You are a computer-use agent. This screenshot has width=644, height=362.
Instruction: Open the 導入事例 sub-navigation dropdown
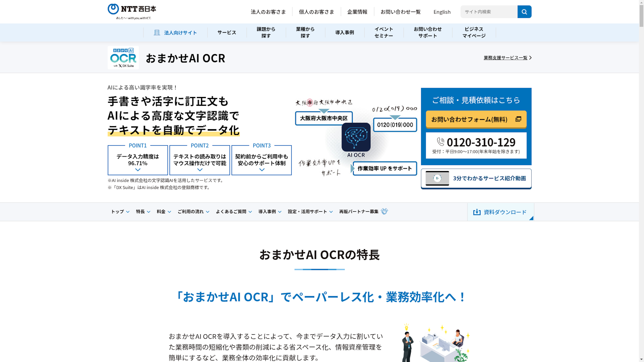click(x=270, y=212)
